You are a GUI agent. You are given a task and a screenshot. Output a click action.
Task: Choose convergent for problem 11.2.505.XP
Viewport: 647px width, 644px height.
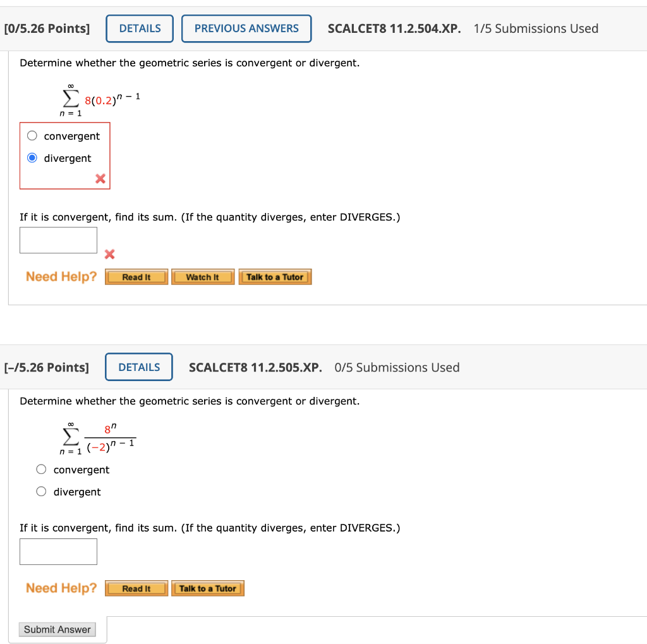(41, 469)
